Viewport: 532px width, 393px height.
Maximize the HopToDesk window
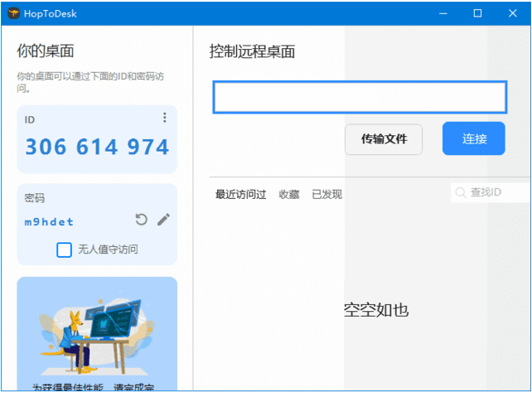[x=477, y=13]
